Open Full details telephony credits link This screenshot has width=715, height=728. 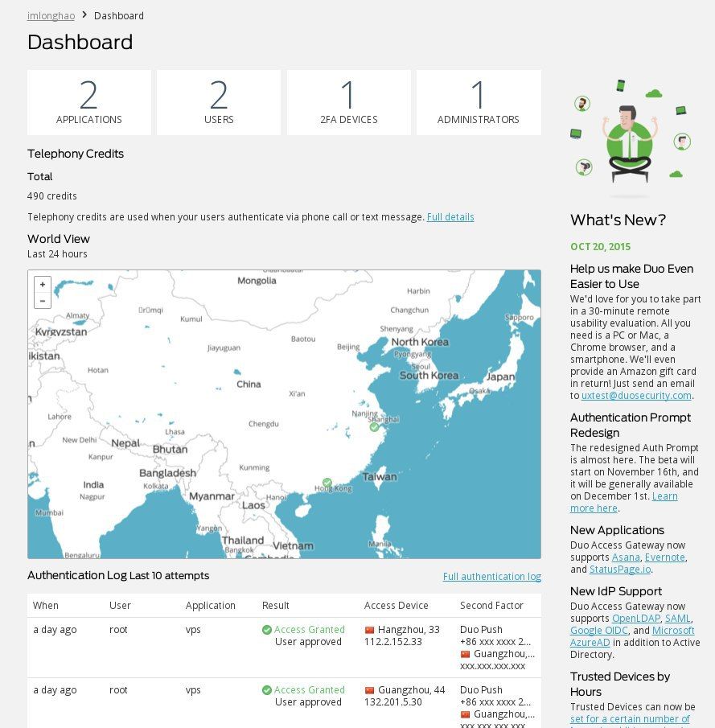[450, 217]
